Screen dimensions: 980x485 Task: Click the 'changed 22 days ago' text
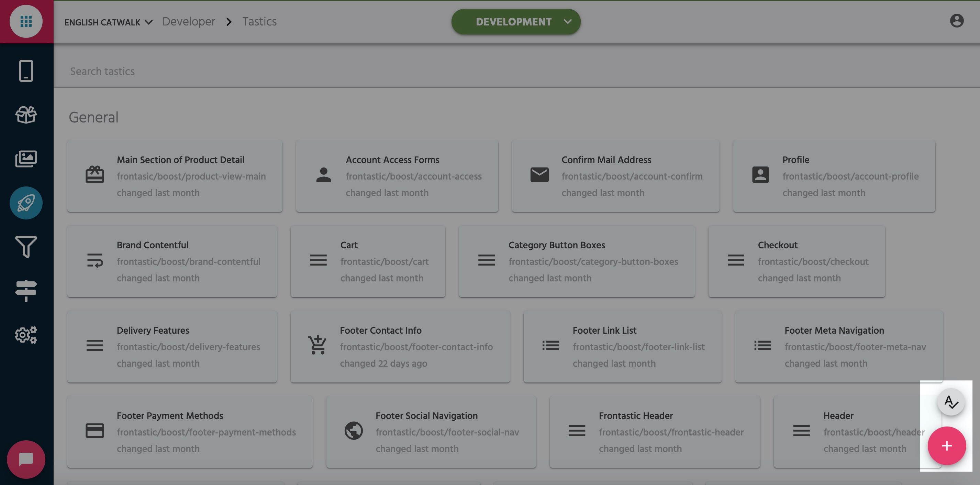[383, 363]
